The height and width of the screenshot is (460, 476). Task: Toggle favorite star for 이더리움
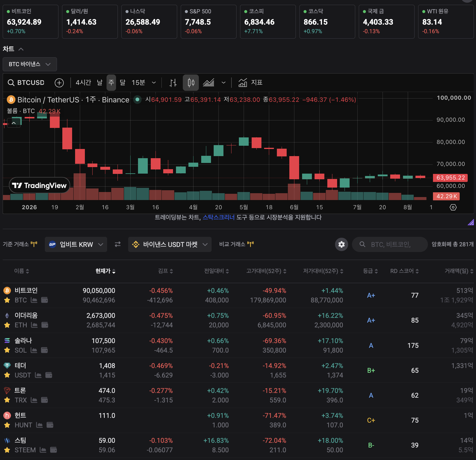[x=7, y=325]
